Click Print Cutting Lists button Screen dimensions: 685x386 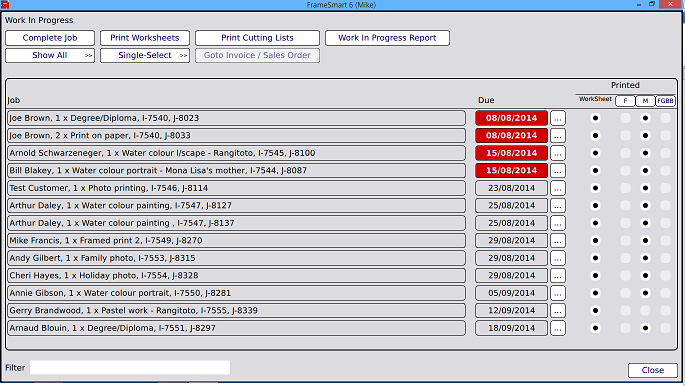coord(257,38)
